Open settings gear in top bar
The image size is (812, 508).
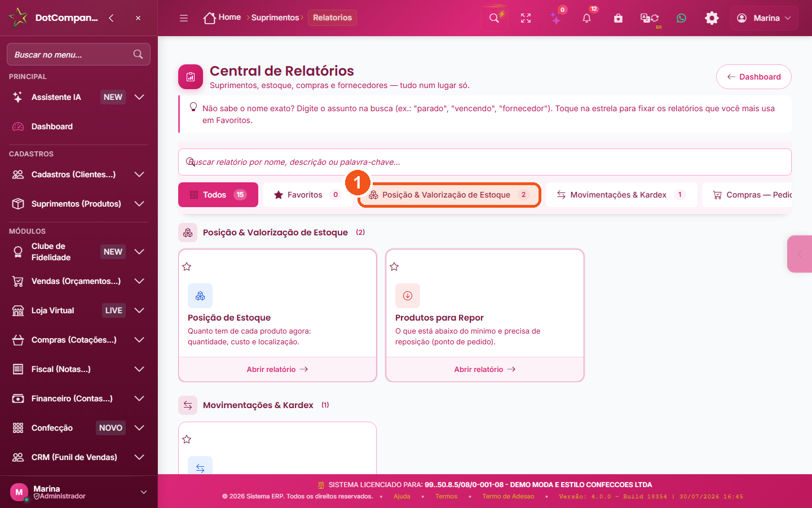pos(712,18)
